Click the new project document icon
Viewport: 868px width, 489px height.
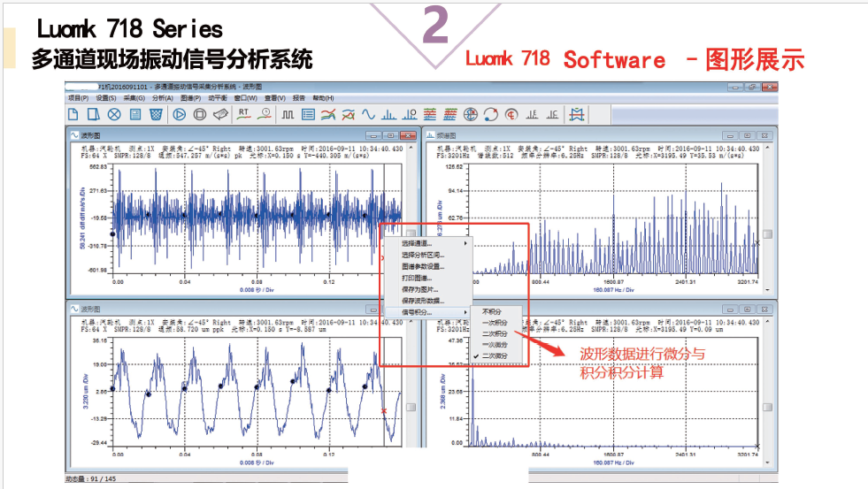73,114
